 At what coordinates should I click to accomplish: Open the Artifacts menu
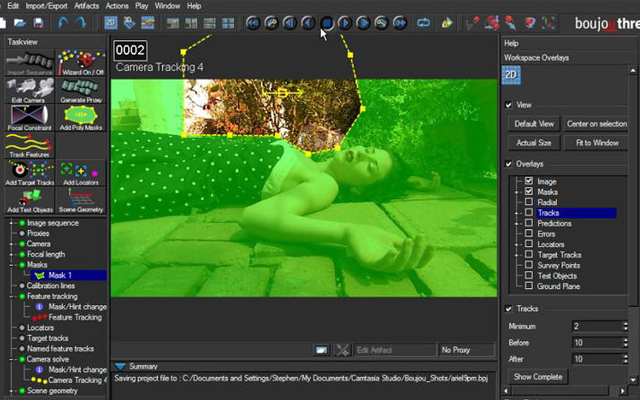click(87, 6)
